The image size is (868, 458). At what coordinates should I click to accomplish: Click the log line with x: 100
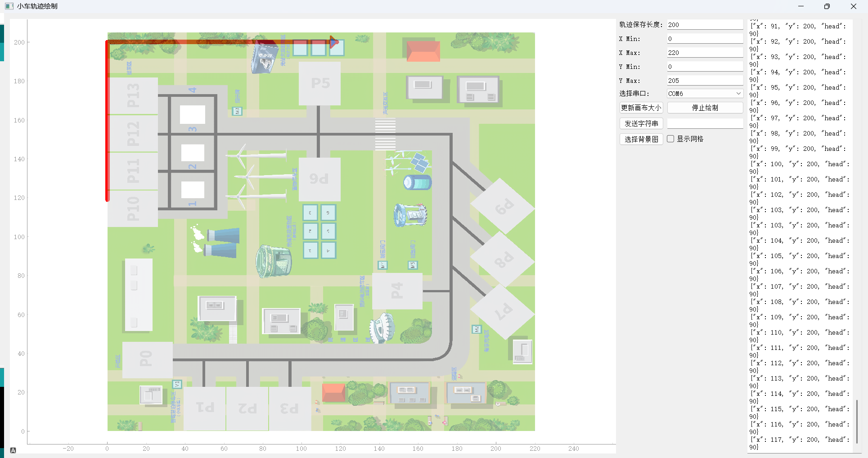[x=799, y=168]
